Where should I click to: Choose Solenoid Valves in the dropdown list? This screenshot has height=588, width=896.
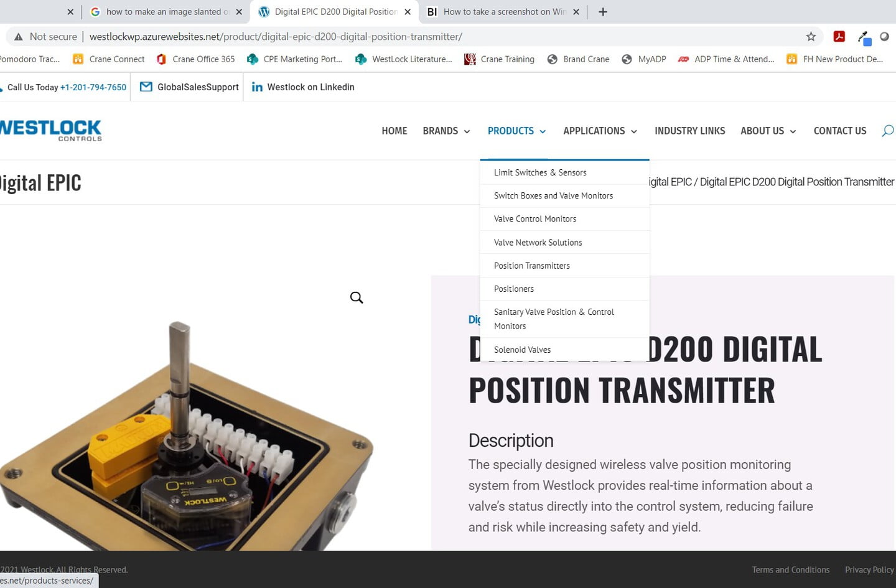tap(522, 350)
